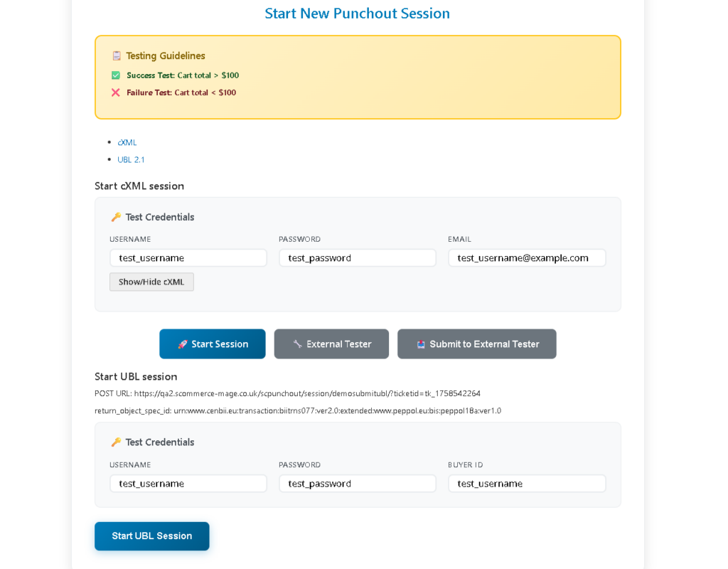Click the key icon in UBL credentials

coord(116,442)
